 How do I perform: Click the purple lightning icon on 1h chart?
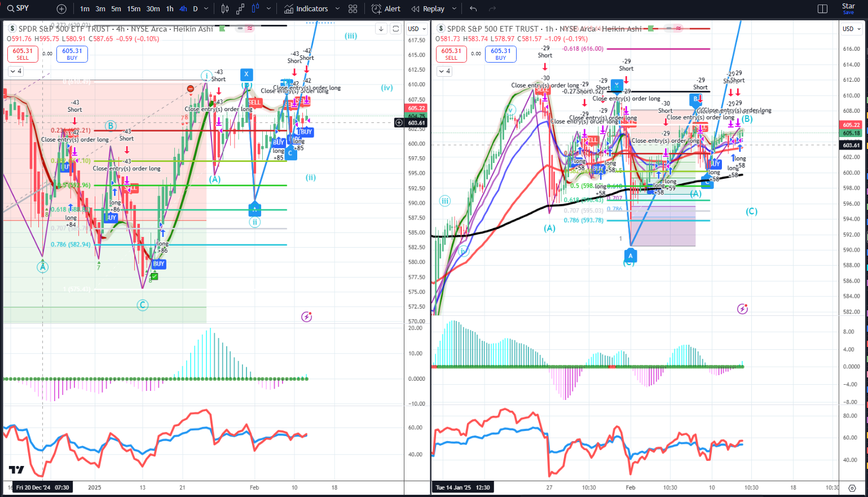[x=742, y=309]
